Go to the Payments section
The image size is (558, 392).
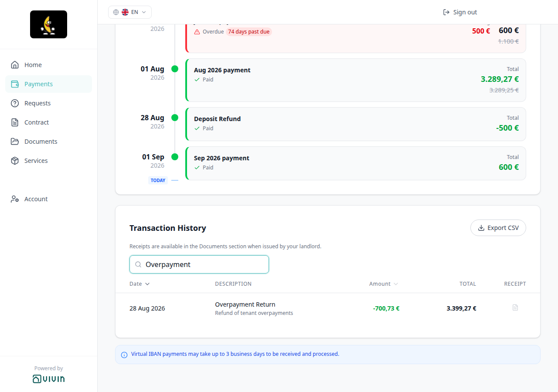point(48,84)
